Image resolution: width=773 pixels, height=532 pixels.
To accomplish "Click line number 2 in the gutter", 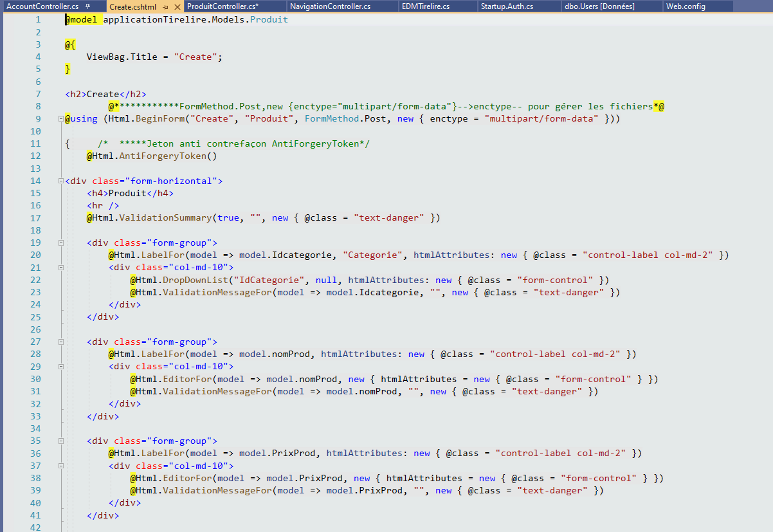I will 38,32.
